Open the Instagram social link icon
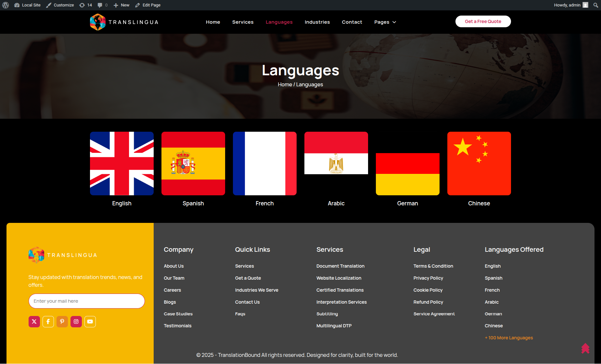Image resolution: width=601 pixels, height=364 pixels. pyautogui.click(x=76, y=322)
